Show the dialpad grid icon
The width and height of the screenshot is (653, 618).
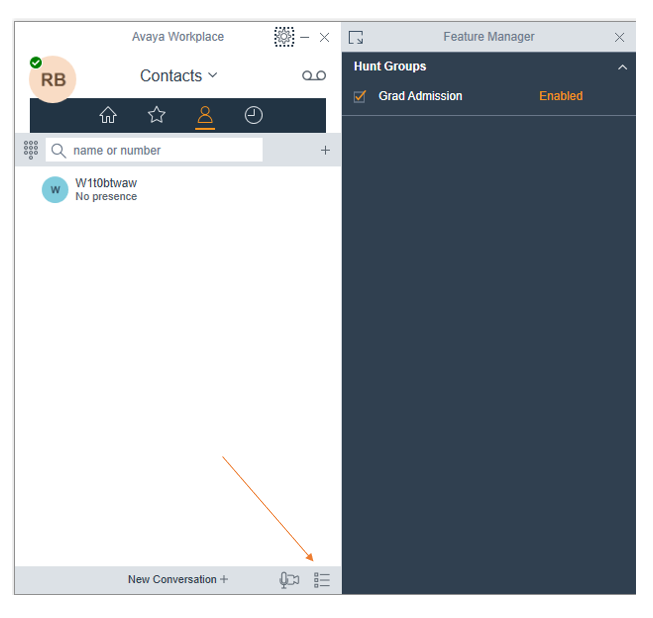pyautogui.click(x=31, y=150)
